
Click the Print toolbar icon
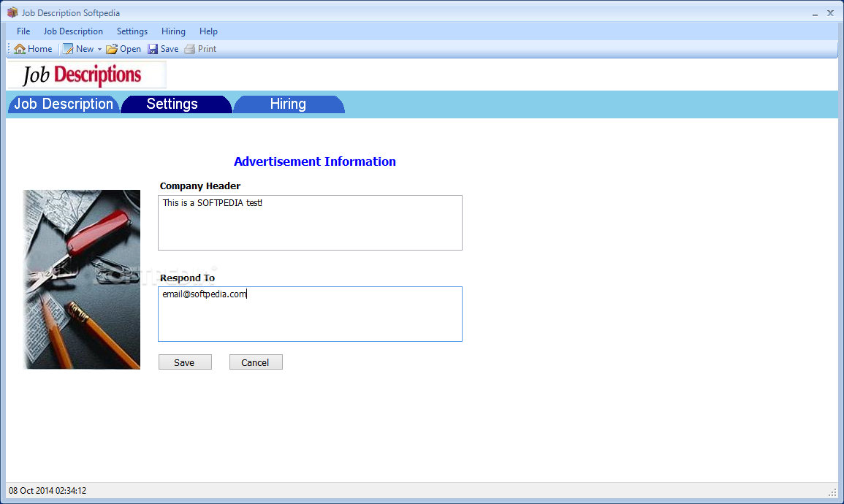point(189,49)
